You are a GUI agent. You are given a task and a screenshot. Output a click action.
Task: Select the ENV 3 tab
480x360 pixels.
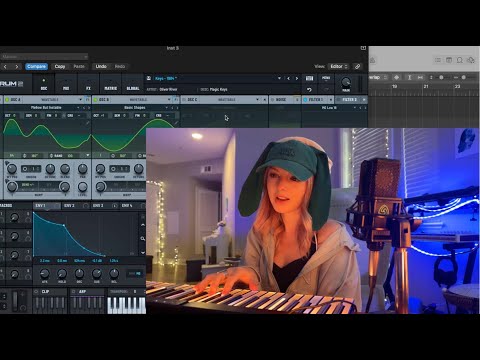pos(105,206)
